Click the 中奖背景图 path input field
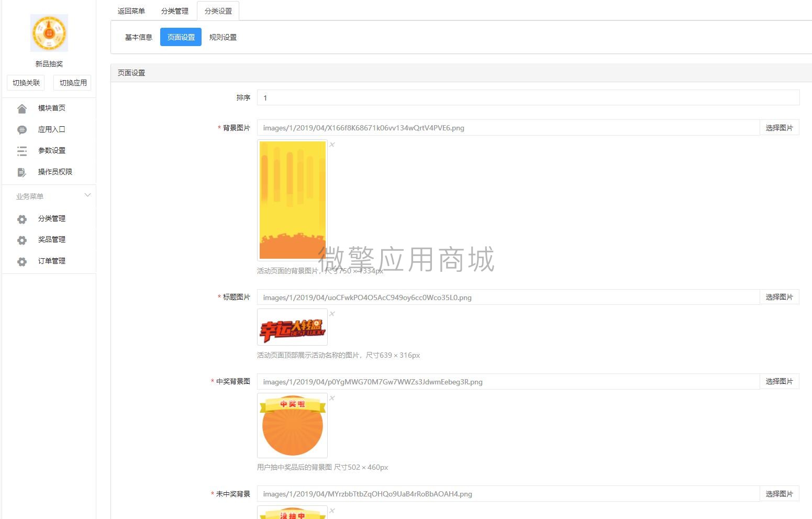This screenshot has height=519, width=812. click(x=508, y=382)
